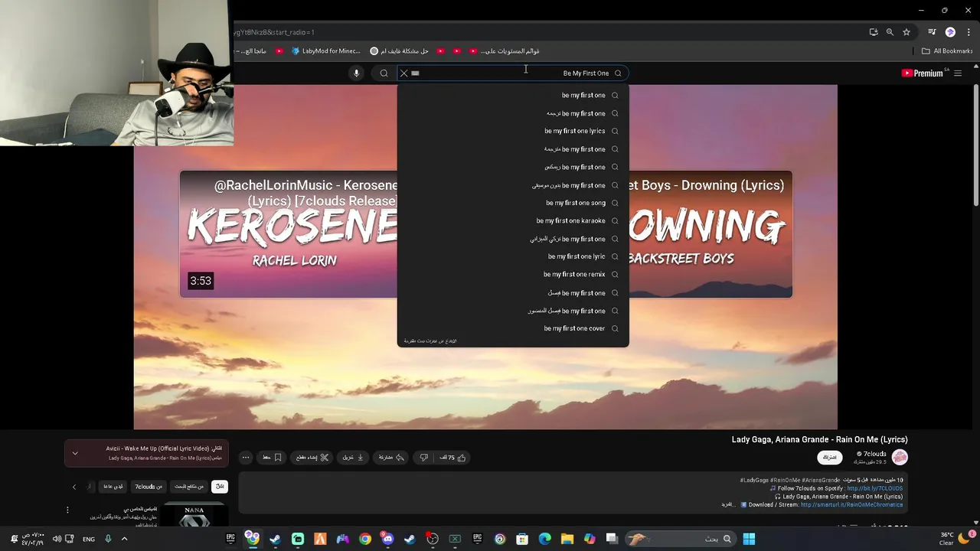Click inside the YouTube search input field
The height and width of the screenshot is (551, 980).
point(513,73)
